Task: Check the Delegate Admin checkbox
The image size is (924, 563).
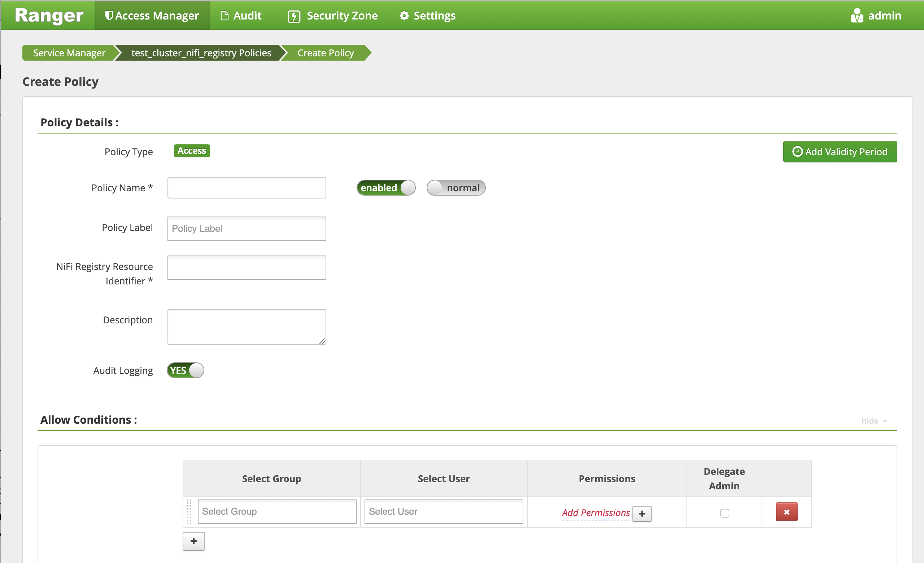Action: pos(724,513)
